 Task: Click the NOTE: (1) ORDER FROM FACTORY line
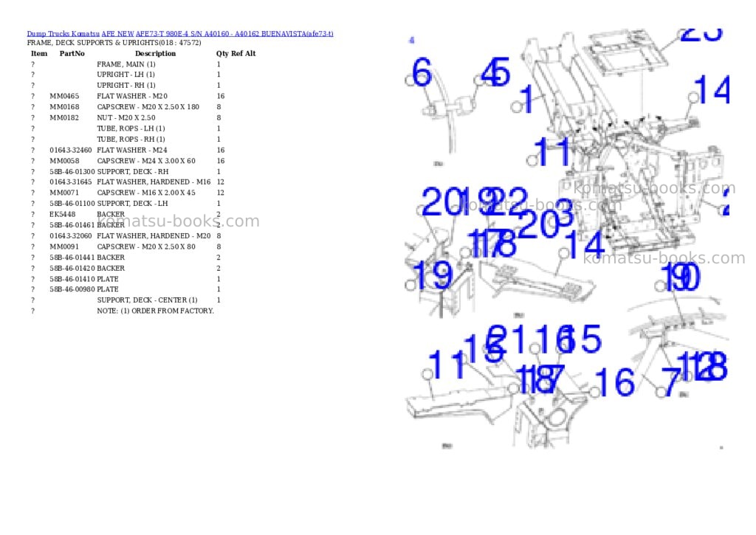tap(155, 311)
